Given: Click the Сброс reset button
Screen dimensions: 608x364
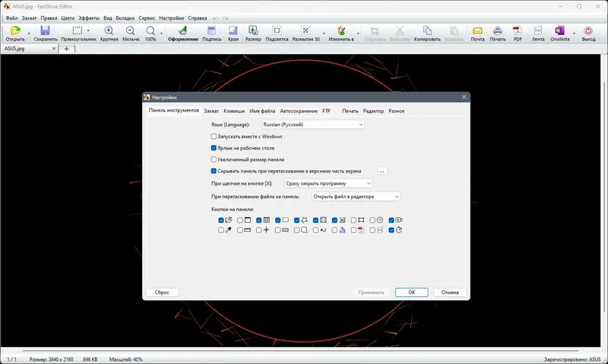Looking at the screenshot, I should coord(162,293).
